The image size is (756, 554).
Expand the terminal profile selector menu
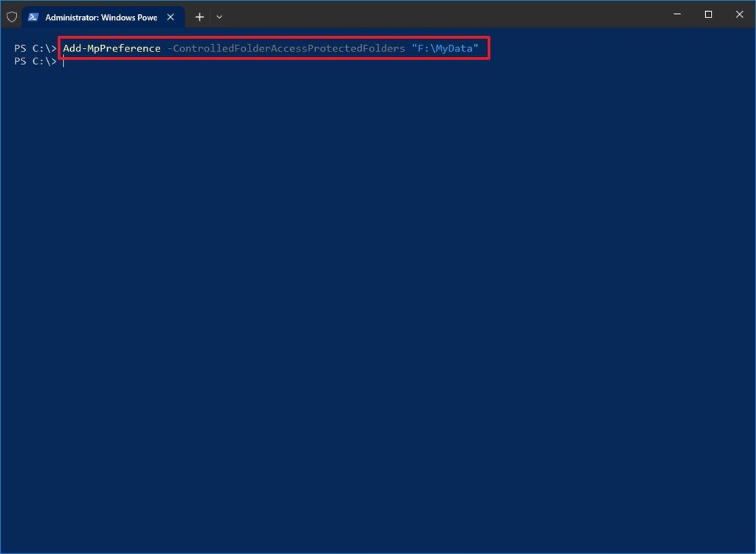tap(219, 16)
